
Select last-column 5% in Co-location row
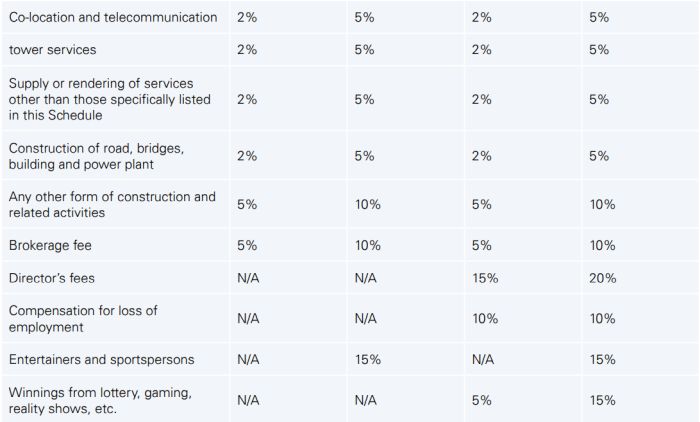point(599,17)
